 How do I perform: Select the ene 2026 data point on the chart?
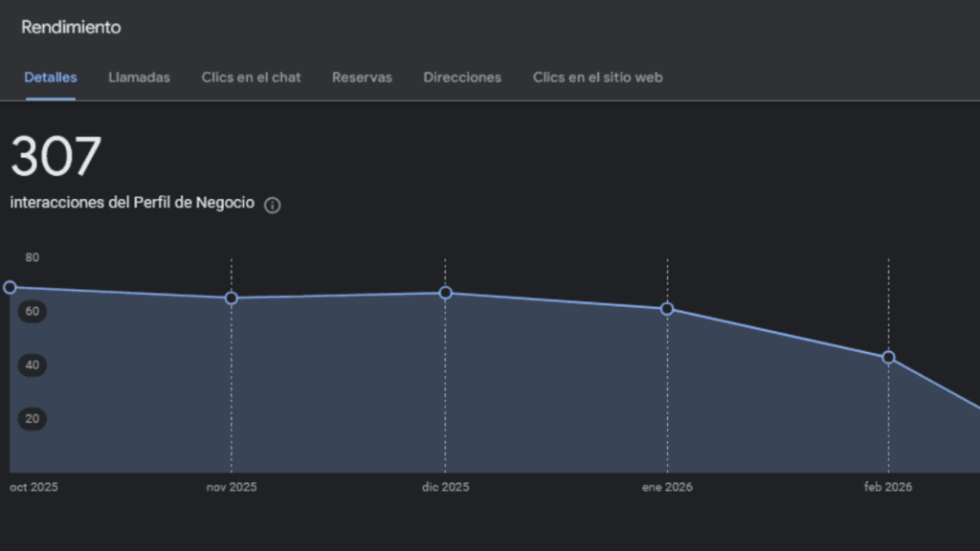tap(667, 309)
